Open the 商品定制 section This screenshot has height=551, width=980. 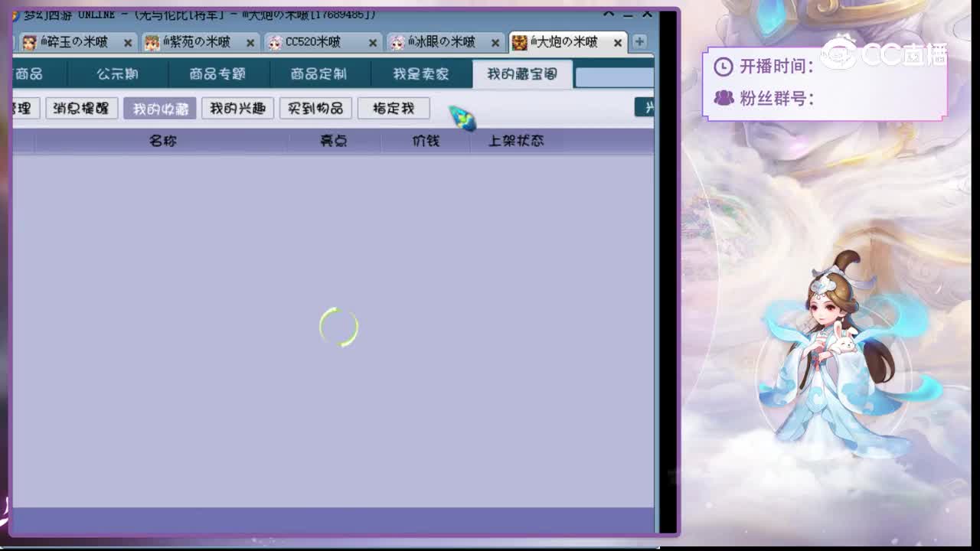pos(318,74)
